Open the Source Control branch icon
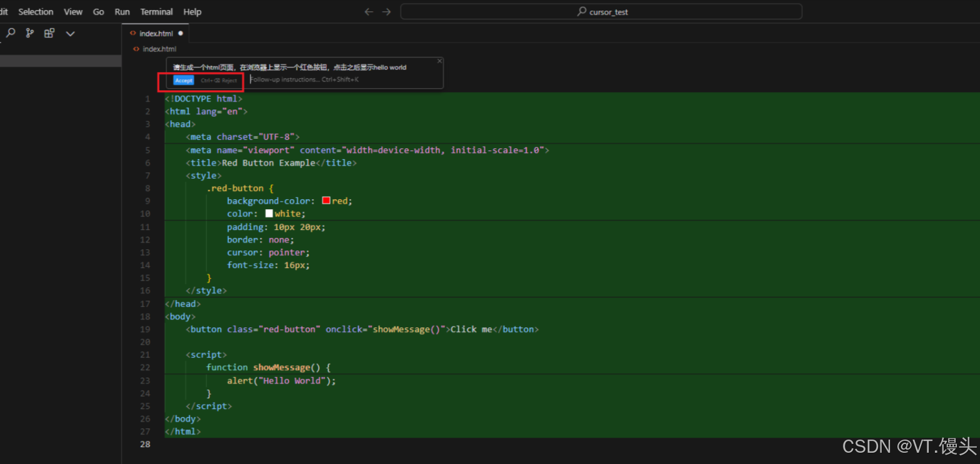980x464 pixels. click(29, 33)
